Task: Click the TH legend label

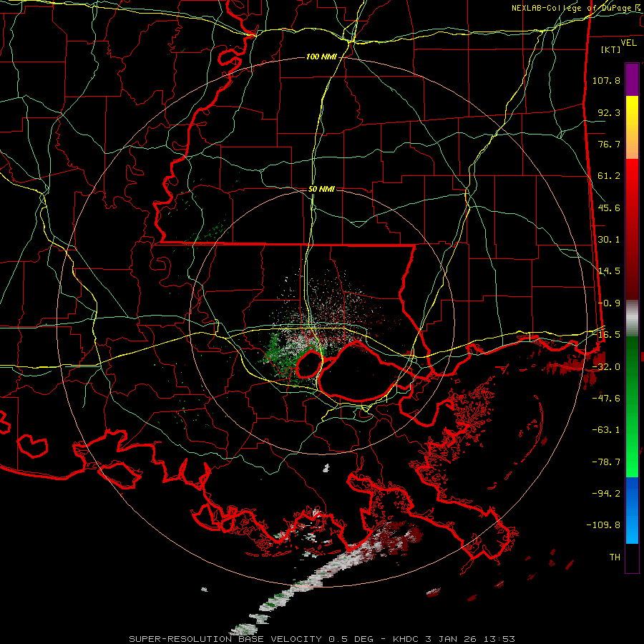Action: tap(615, 557)
